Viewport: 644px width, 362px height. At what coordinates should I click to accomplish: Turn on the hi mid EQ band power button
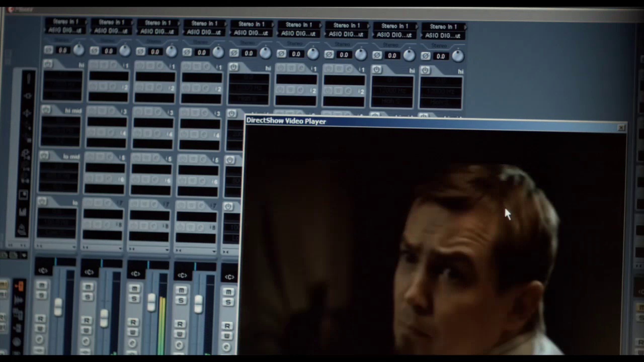pos(46,110)
